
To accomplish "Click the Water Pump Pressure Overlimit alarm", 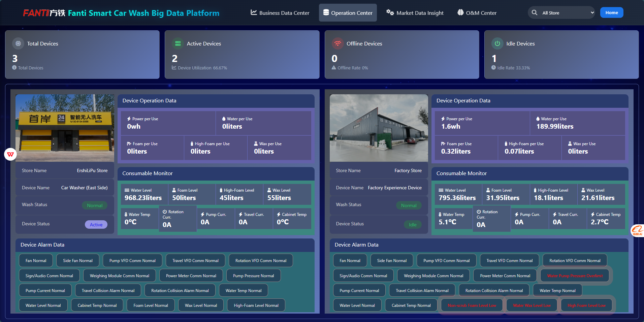I will click(575, 276).
